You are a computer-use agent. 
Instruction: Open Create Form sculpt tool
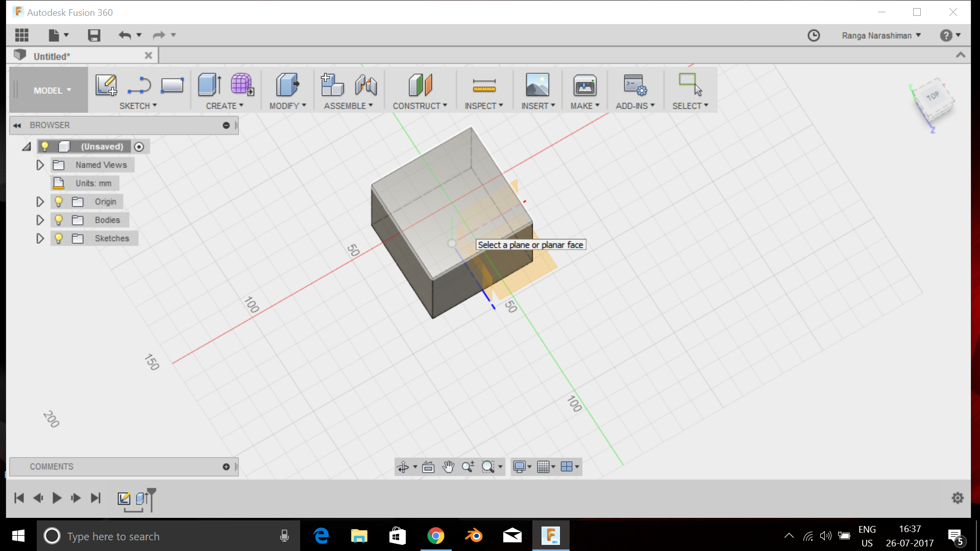pos(242,84)
